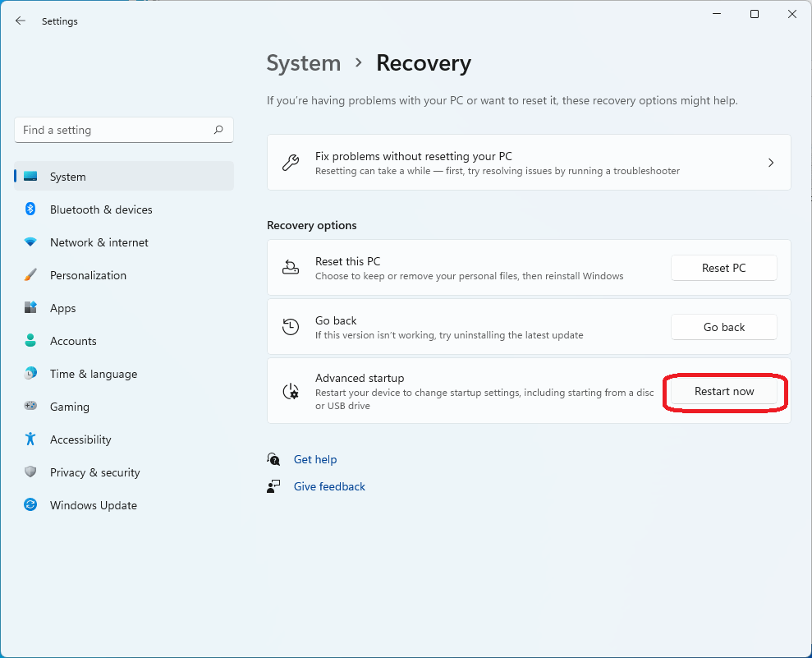Click the Bluetooth icon in sidebar
The height and width of the screenshot is (658, 812).
point(30,209)
